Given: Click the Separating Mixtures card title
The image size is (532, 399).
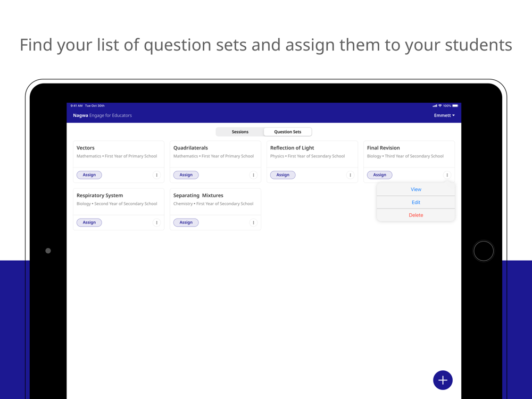Looking at the screenshot, I should tap(198, 195).
